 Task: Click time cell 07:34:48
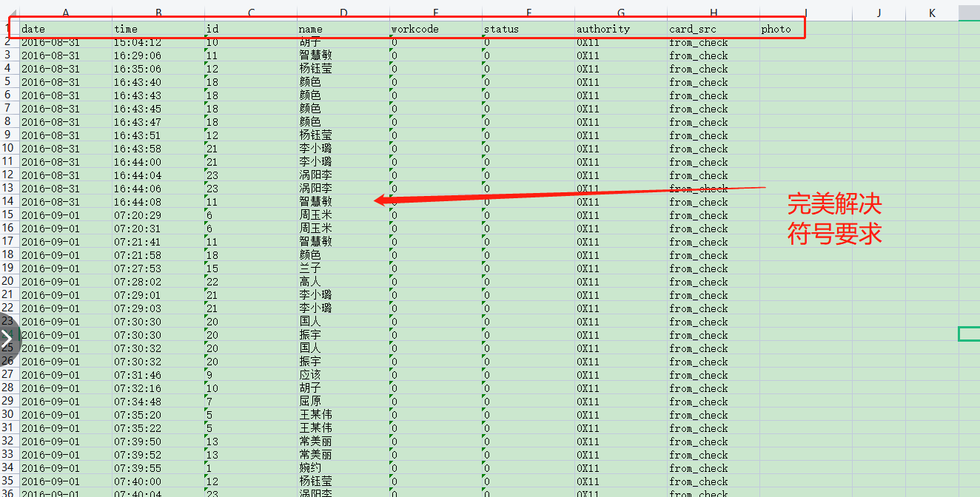[x=158, y=402]
